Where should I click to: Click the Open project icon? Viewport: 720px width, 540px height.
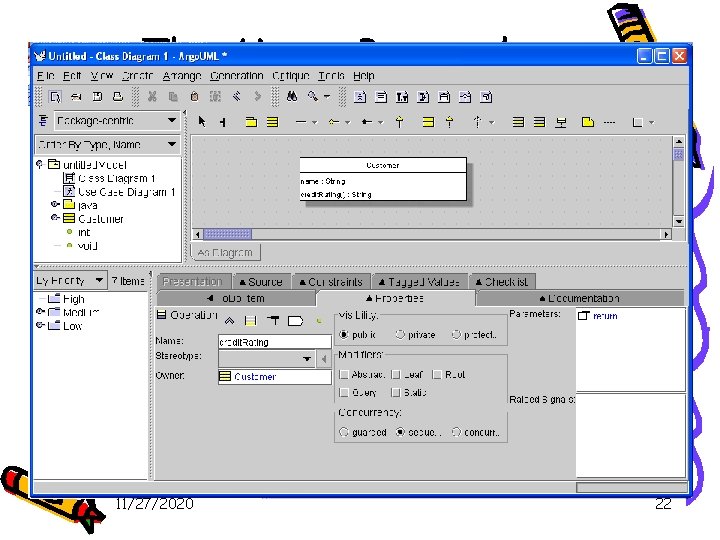point(76,96)
